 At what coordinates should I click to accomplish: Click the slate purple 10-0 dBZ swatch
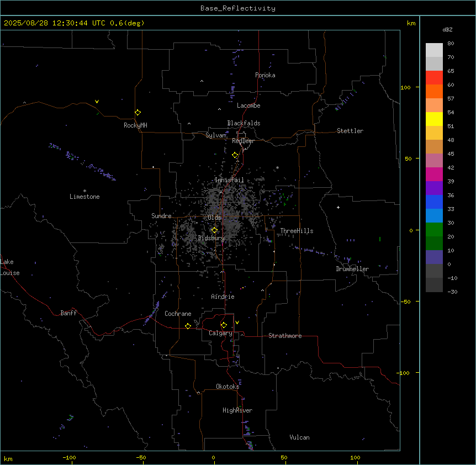[x=434, y=257]
